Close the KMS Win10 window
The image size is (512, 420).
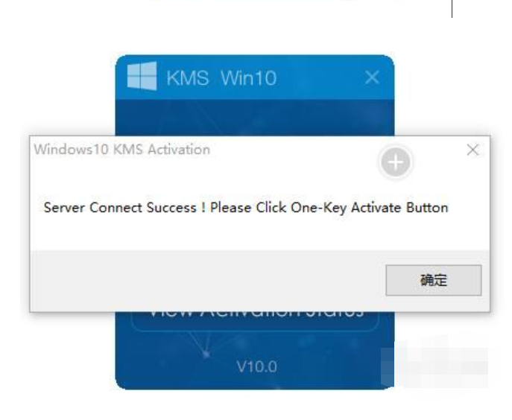(x=372, y=77)
